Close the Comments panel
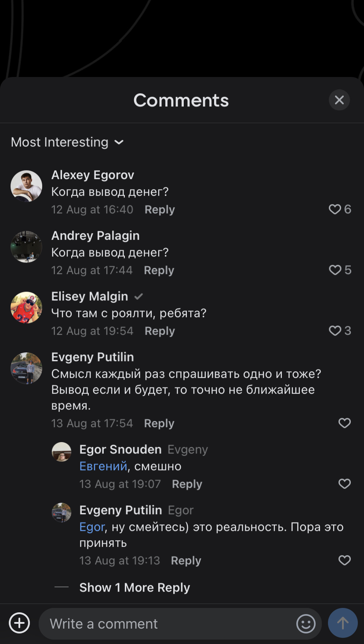 click(x=339, y=100)
